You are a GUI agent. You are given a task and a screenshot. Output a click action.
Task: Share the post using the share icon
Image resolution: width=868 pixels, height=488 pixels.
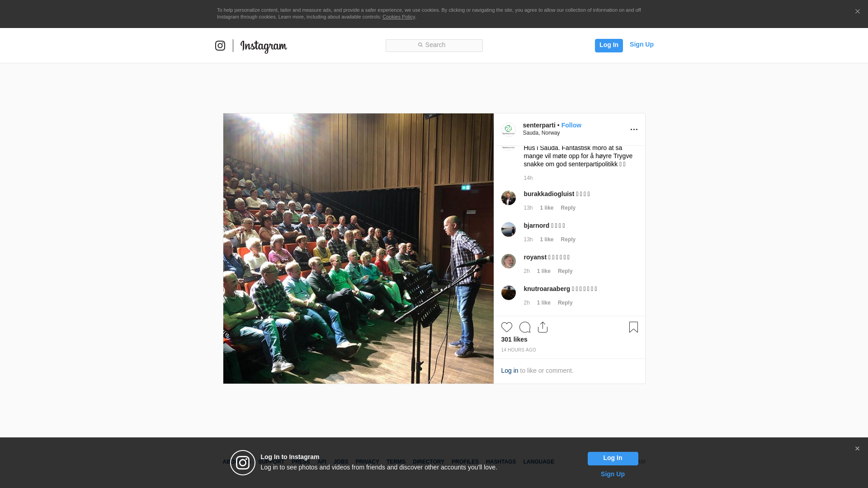click(543, 327)
